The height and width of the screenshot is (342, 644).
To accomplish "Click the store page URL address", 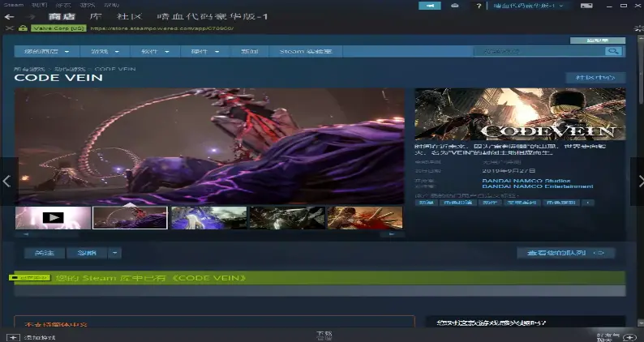I will [162, 28].
